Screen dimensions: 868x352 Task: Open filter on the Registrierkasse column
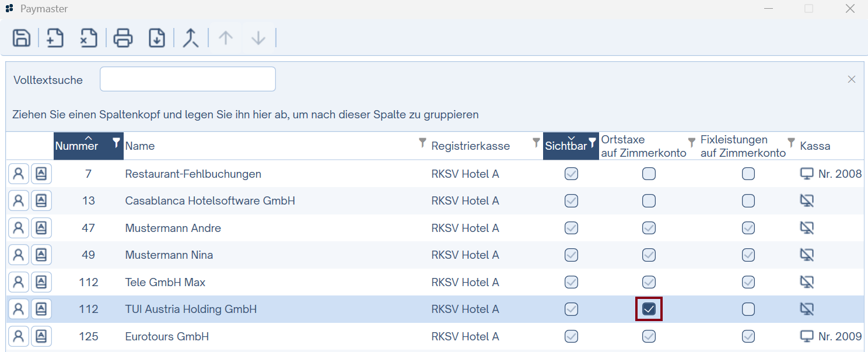click(x=536, y=143)
